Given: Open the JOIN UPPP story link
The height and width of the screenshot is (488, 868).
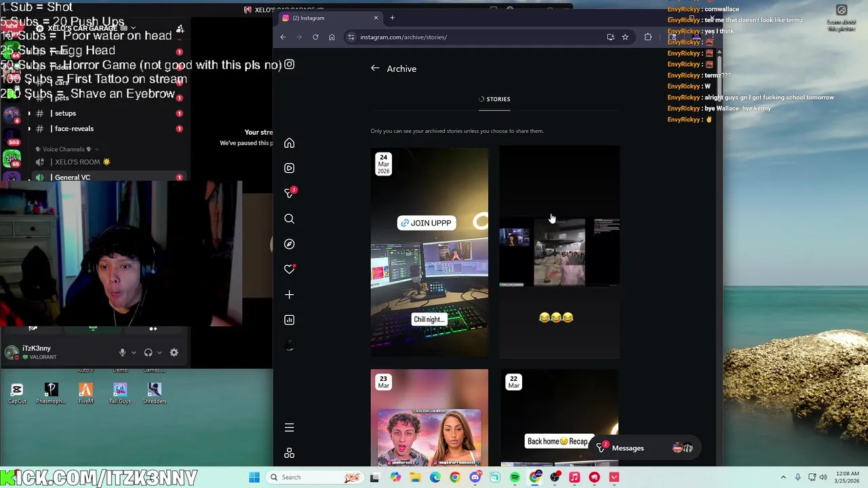Looking at the screenshot, I should pos(425,223).
